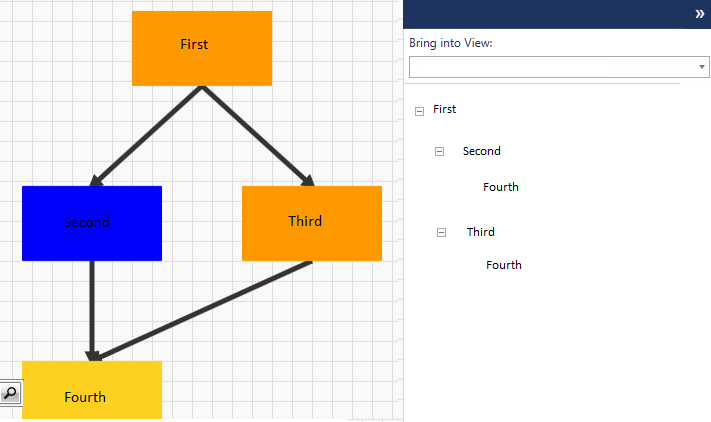Image resolution: width=711 pixels, height=422 pixels.
Task: Select Second in the tree view
Action: pyautogui.click(x=482, y=151)
